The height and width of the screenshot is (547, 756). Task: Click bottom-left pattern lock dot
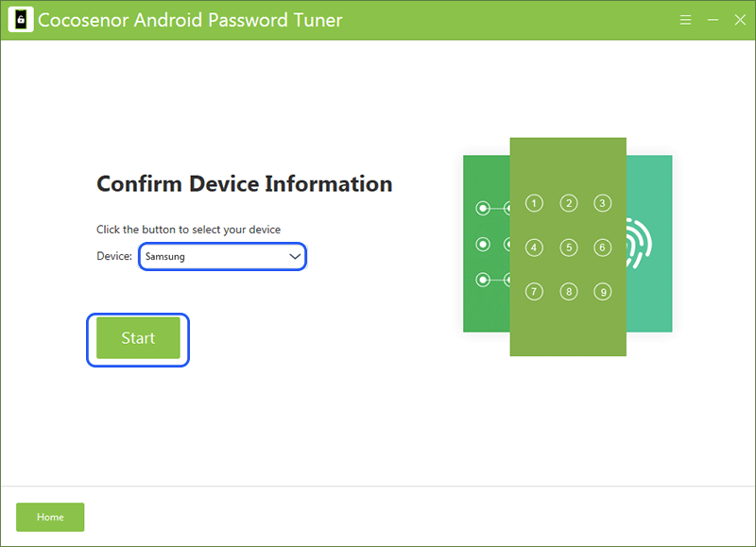[x=483, y=280]
